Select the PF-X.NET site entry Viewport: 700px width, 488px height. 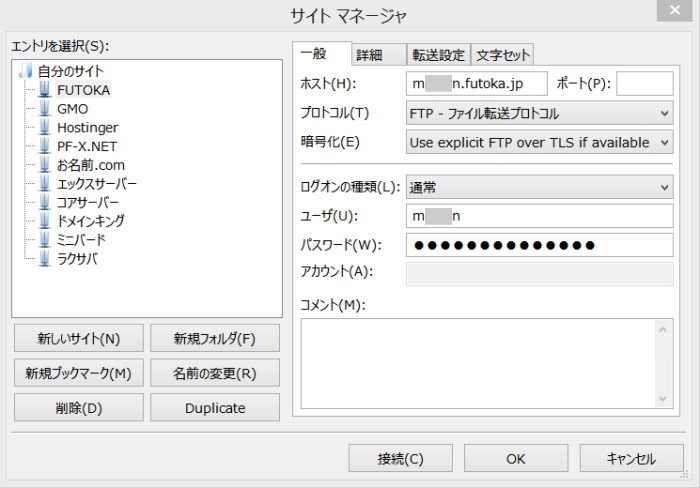(x=87, y=146)
